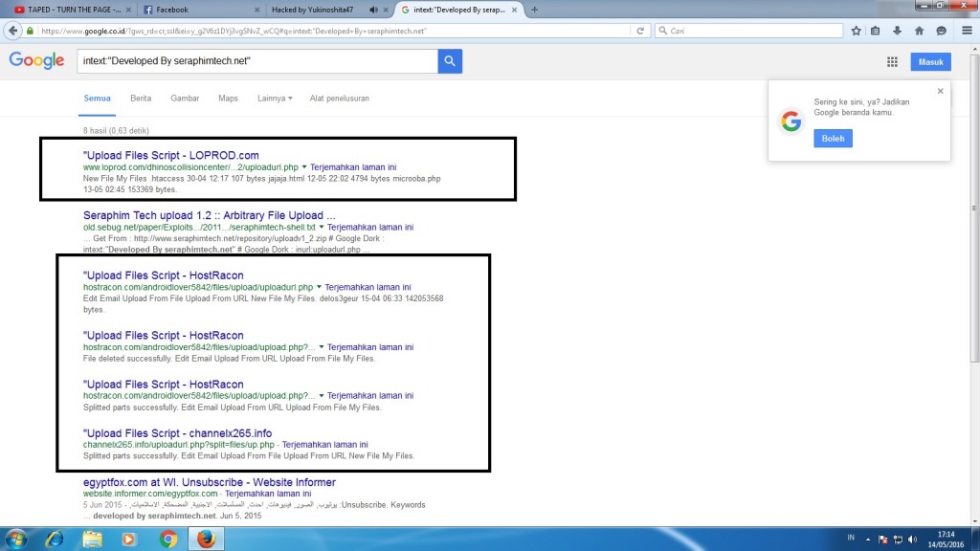
Task: Click the blue Google search magnifier
Action: 450,60
